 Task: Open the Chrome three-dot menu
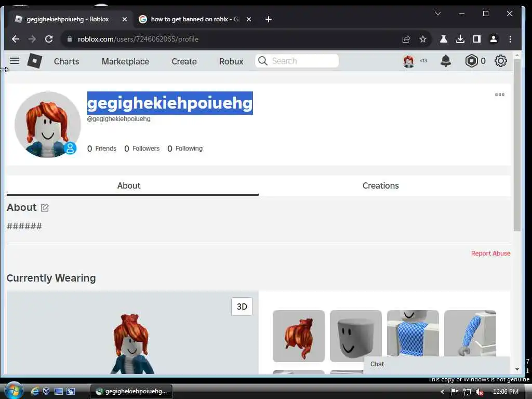(510, 39)
